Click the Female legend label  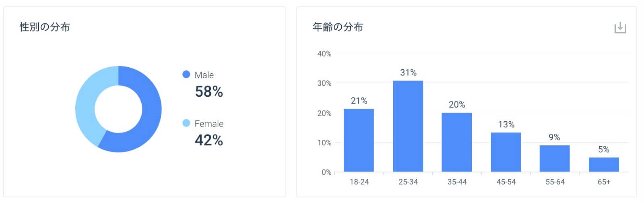(x=209, y=124)
